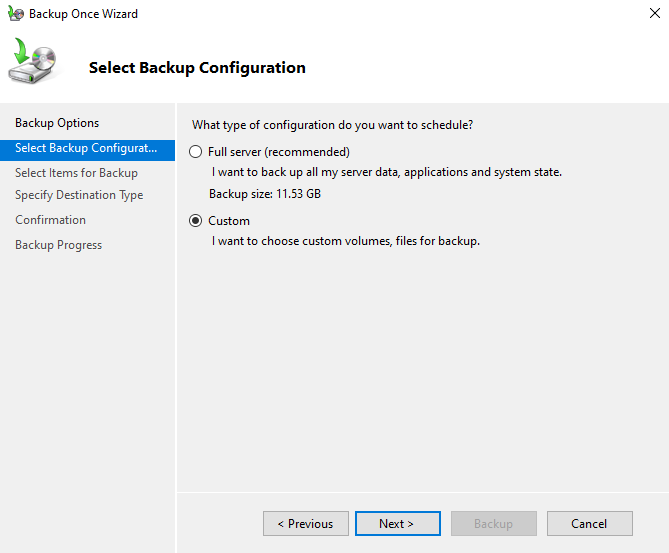The width and height of the screenshot is (669, 553).
Task: Click the Next button
Action: pyautogui.click(x=398, y=524)
